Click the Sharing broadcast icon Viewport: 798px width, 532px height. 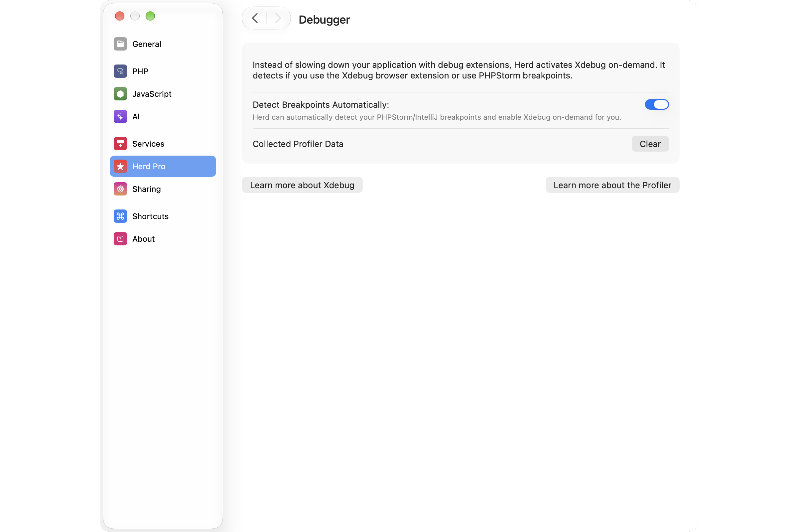(120, 189)
